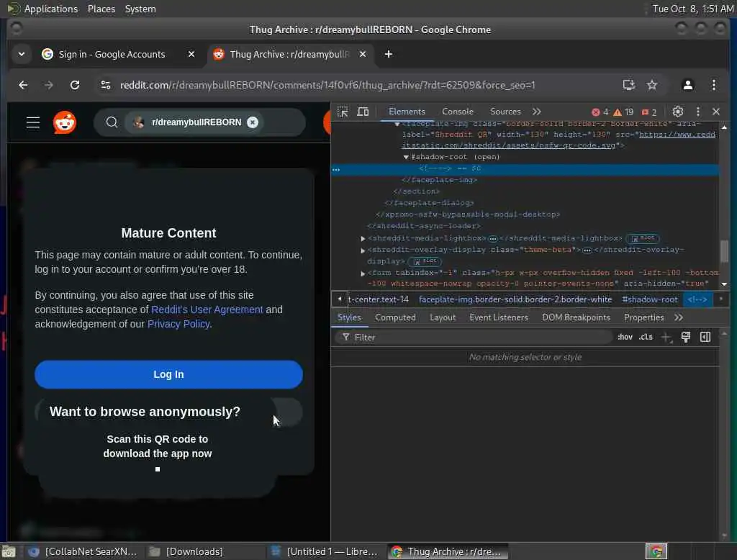
Task: Open the System menu
Action: [140, 9]
